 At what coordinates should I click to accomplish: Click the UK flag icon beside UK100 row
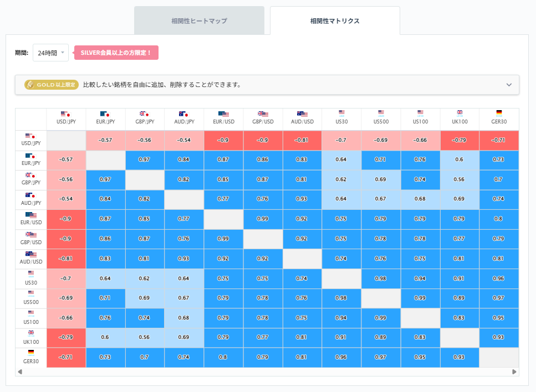(30, 333)
